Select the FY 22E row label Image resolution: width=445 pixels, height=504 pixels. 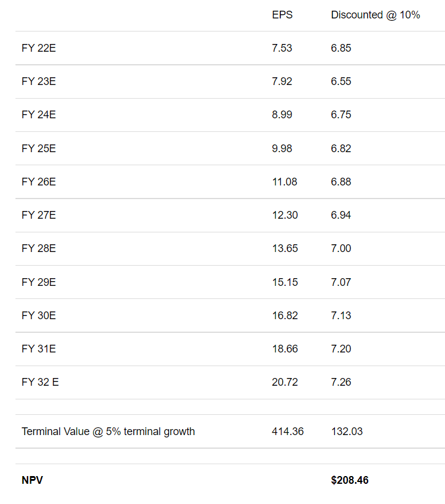39,48
